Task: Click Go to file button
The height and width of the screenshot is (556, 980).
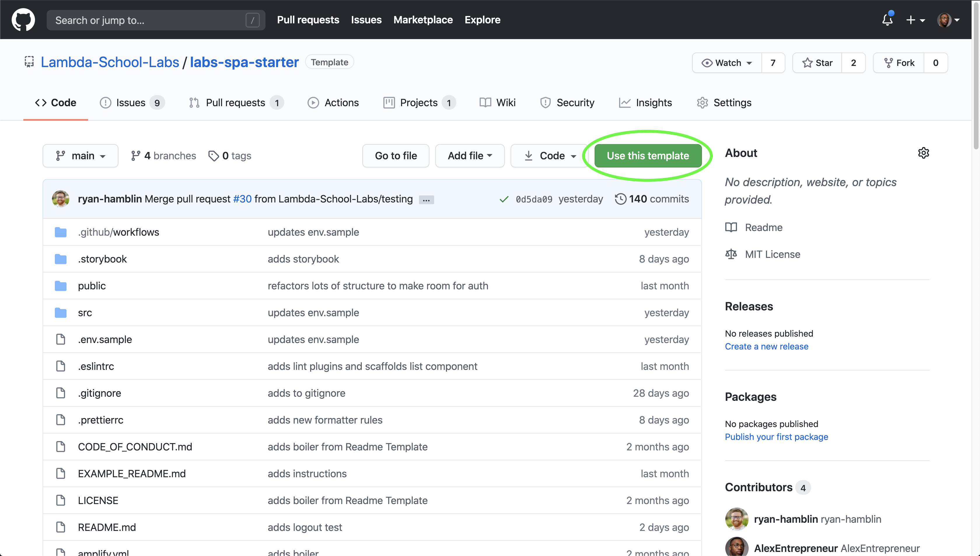Action: (396, 156)
